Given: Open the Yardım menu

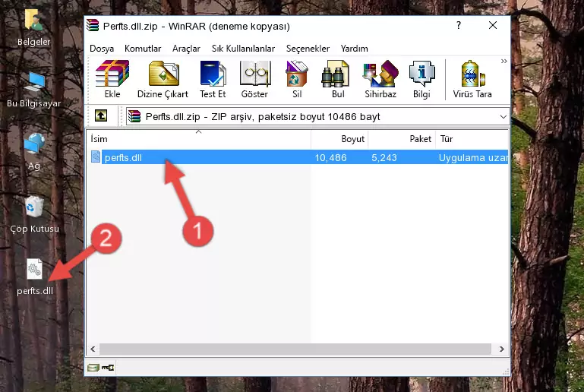Looking at the screenshot, I should [354, 49].
